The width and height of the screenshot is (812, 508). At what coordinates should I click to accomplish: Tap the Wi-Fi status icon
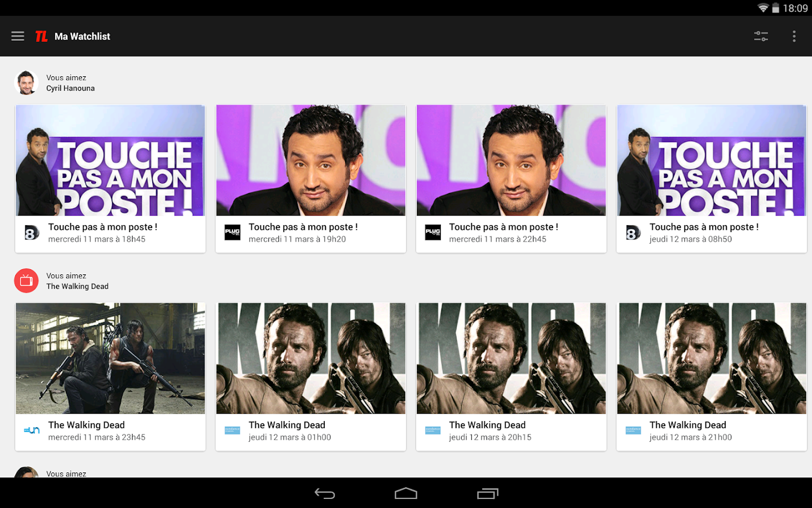point(763,8)
